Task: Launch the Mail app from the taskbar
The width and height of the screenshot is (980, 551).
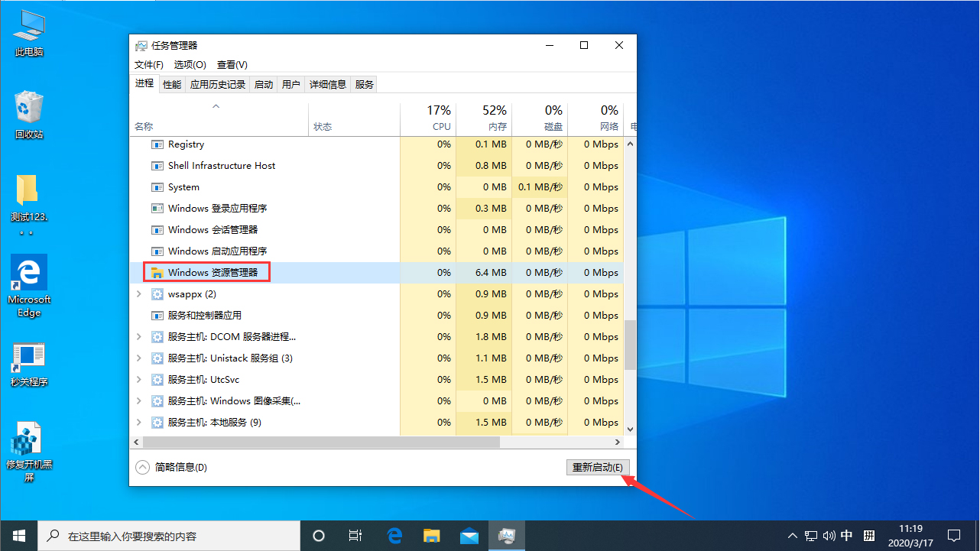Action: click(x=469, y=535)
